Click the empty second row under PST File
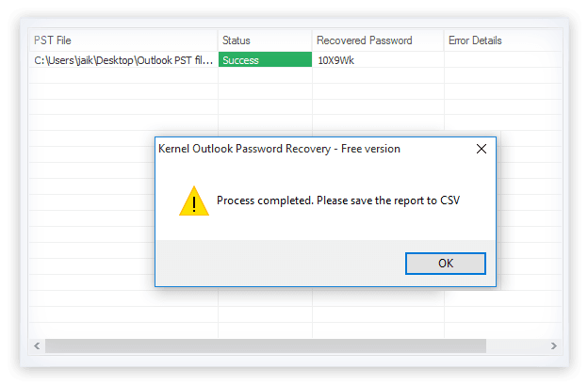This screenshot has width=588, height=385. click(x=123, y=75)
